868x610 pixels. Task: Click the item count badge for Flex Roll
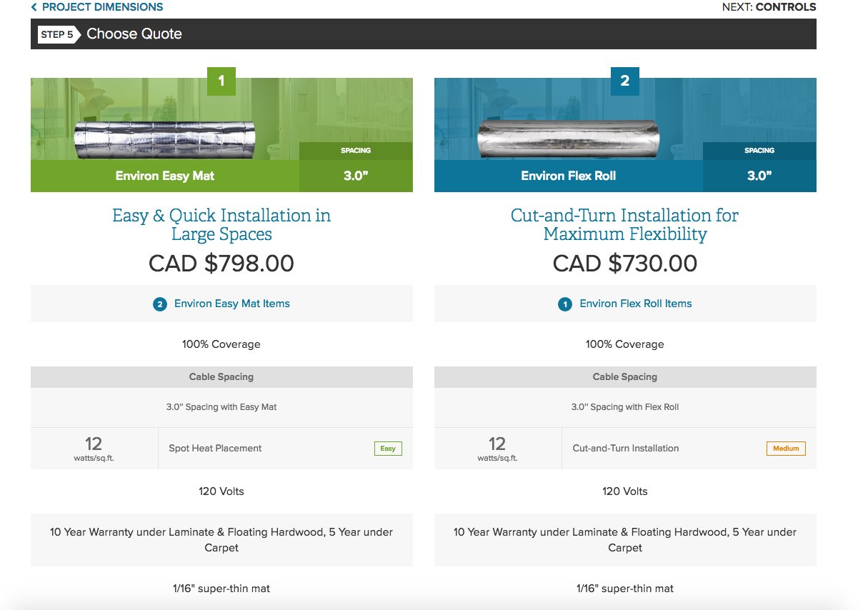click(565, 304)
